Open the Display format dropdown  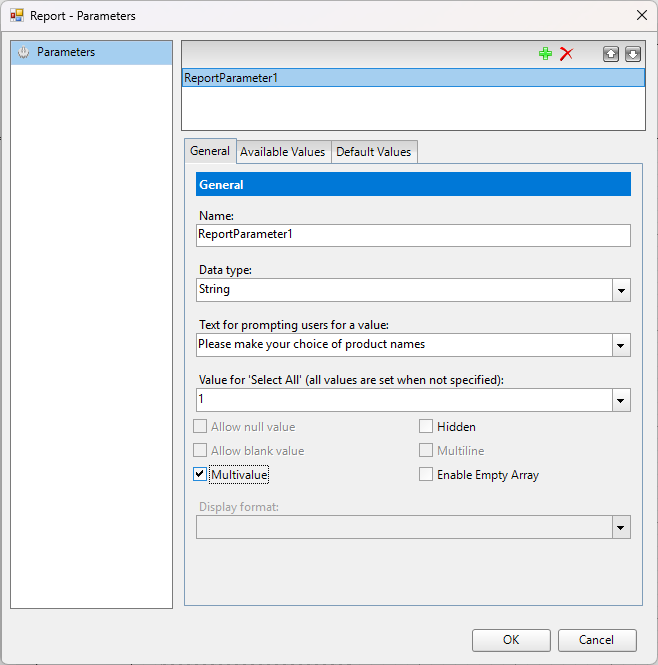[621, 528]
